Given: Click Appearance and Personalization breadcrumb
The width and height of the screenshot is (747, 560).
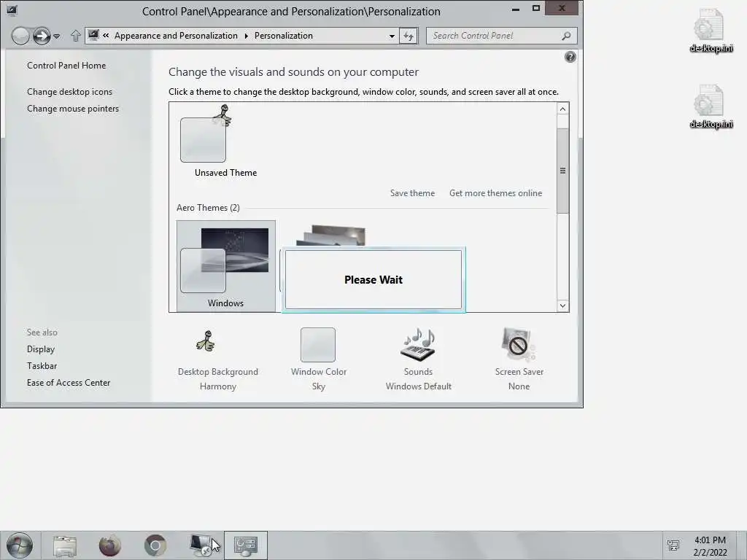Looking at the screenshot, I should [x=176, y=36].
